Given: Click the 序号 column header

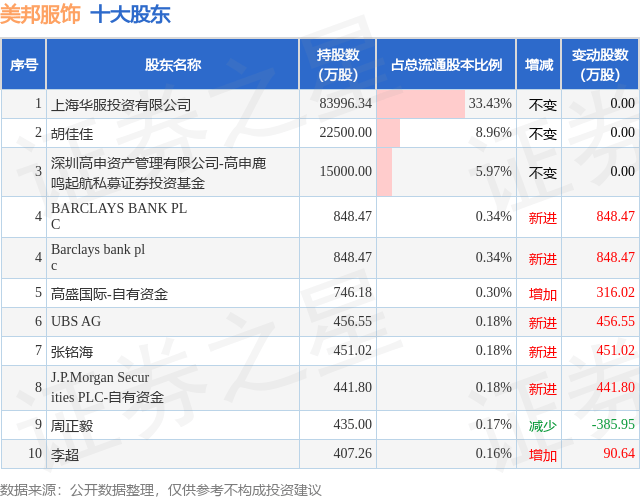Looking at the screenshot, I should [x=24, y=64].
